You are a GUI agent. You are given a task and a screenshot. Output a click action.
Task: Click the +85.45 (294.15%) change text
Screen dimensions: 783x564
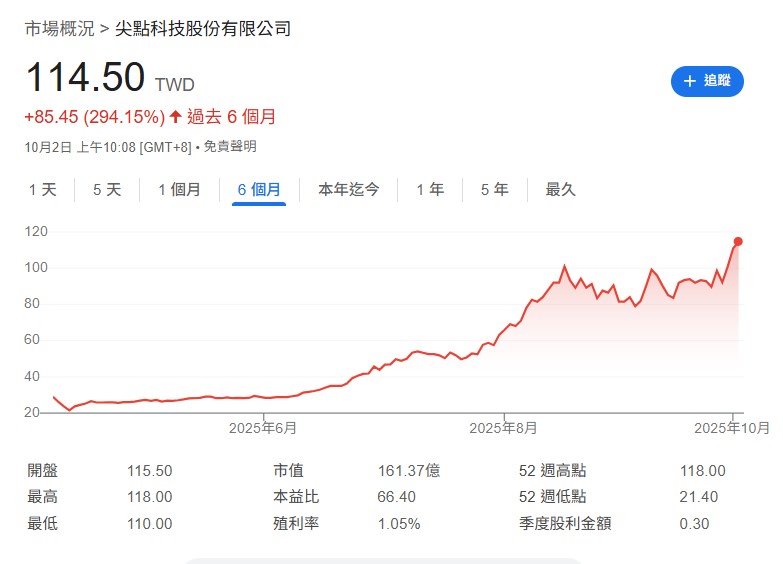(94, 117)
